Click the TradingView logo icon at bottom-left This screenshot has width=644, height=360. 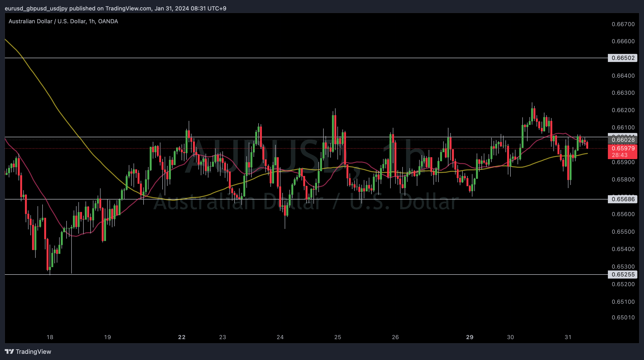pyautogui.click(x=9, y=351)
